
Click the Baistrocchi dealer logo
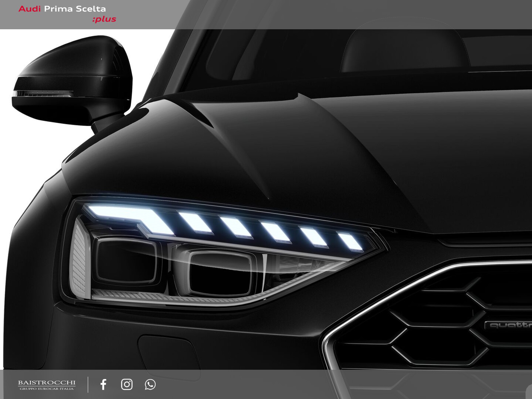pyautogui.click(x=47, y=385)
